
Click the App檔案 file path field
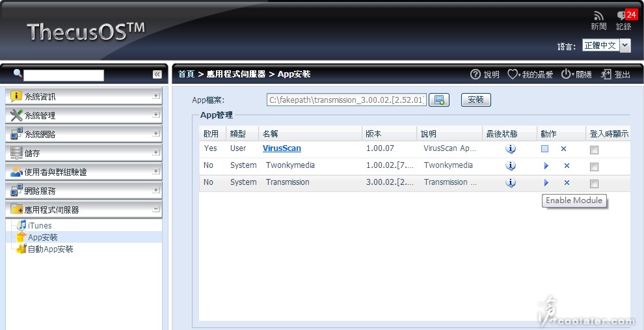[x=347, y=100]
